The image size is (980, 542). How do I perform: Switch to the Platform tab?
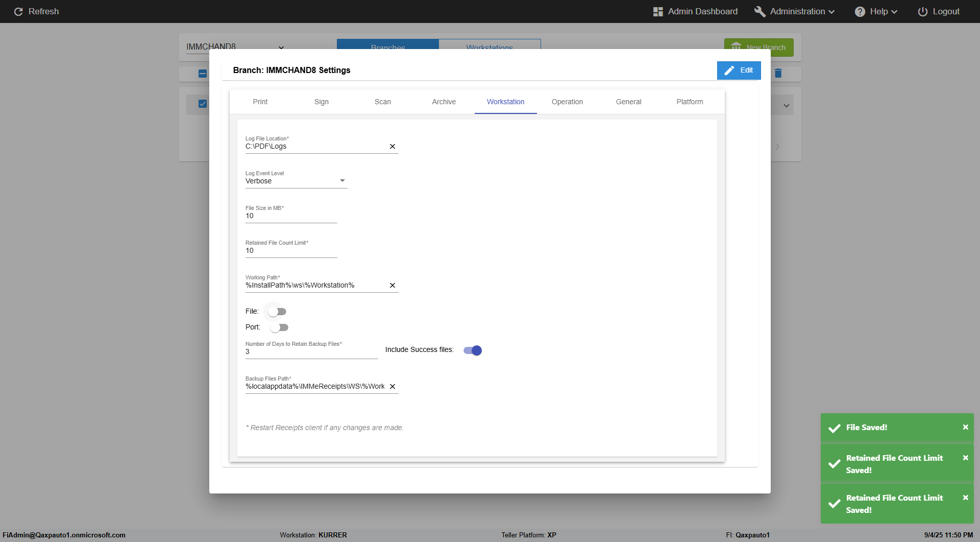point(690,102)
